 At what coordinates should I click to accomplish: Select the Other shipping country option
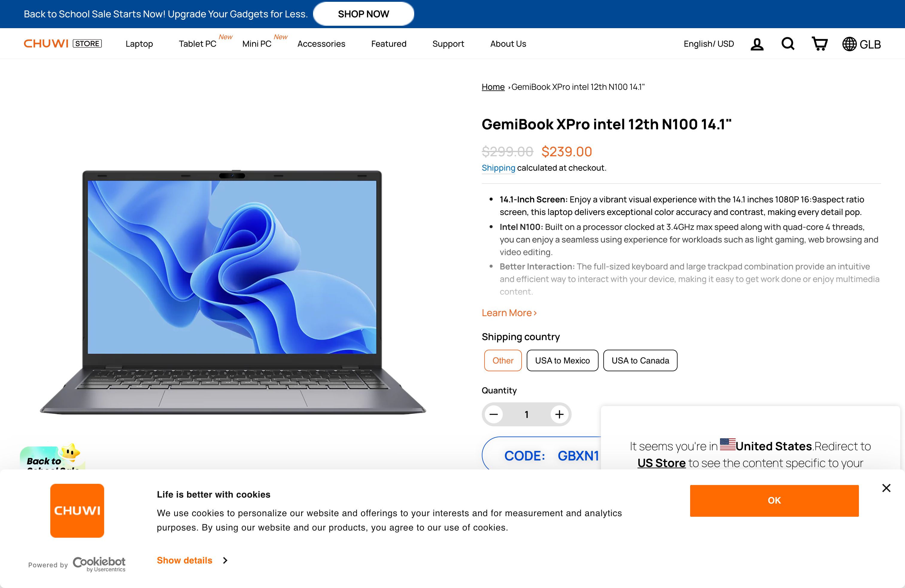503,360
